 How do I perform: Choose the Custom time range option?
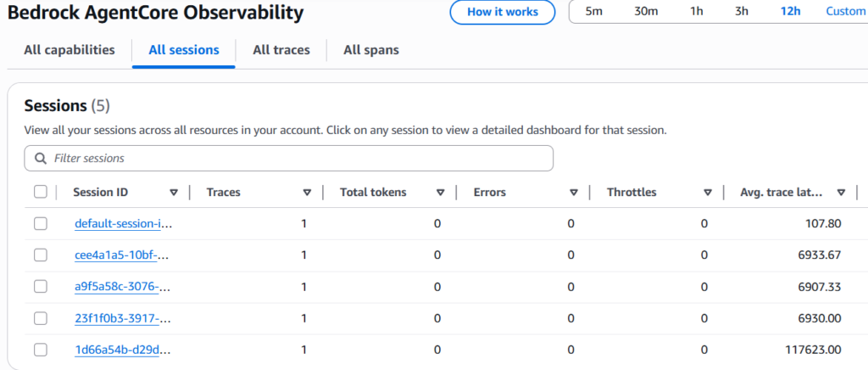(846, 12)
